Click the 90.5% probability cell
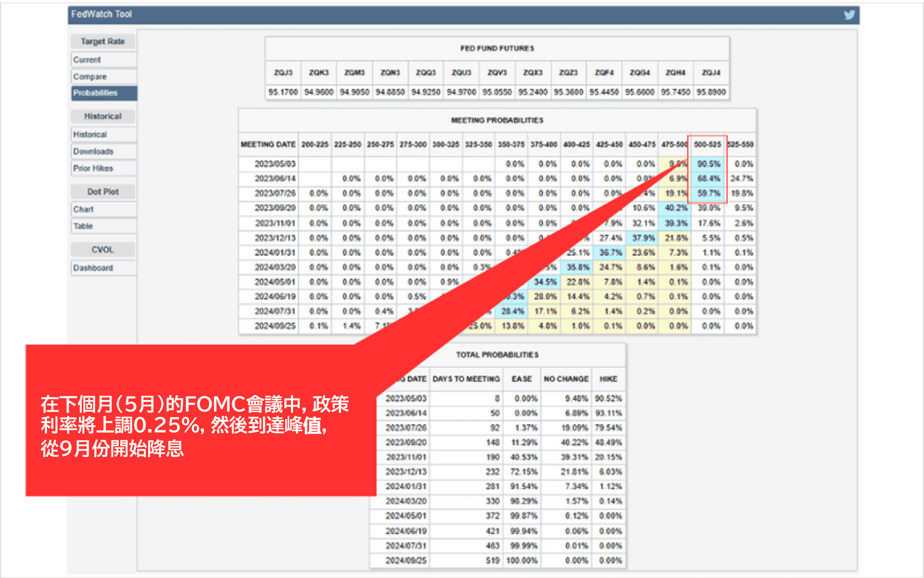This screenshot has height=578, width=924. point(708,164)
